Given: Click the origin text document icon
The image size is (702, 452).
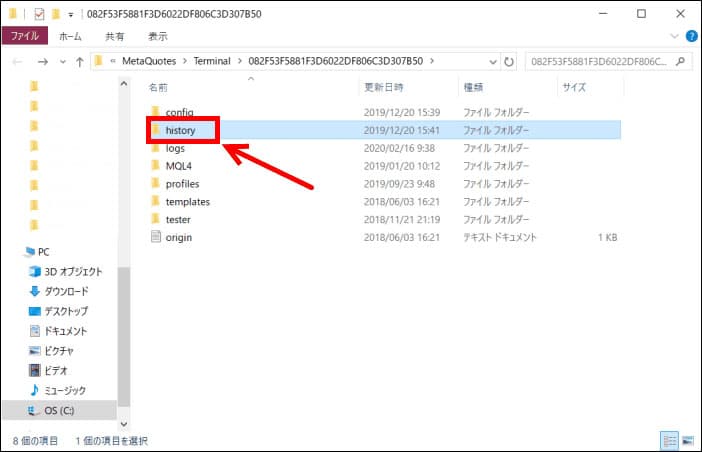Looking at the screenshot, I should (x=155, y=237).
